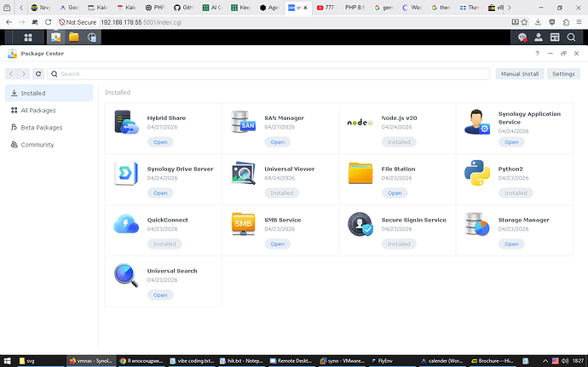Click the Secure SignIn Service icon
The width and height of the screenshot is (588, 367).
pyautogui.click(x=360, y=224)
